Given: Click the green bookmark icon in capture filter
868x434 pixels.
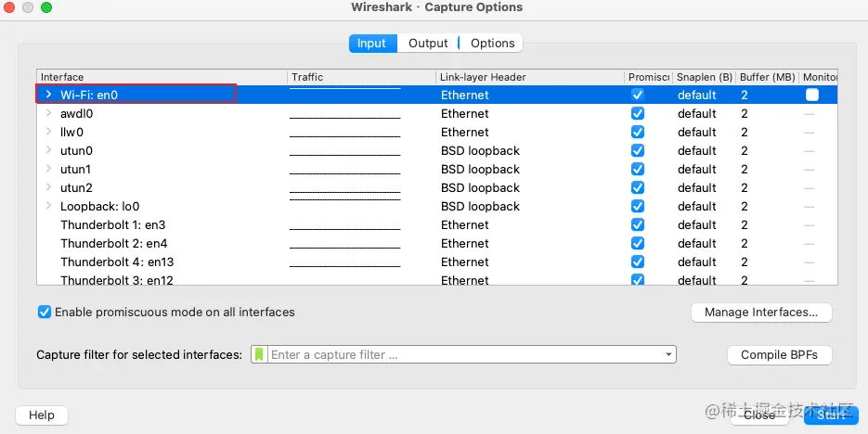Looking at the screenshot, I should [x=258, y=354].
